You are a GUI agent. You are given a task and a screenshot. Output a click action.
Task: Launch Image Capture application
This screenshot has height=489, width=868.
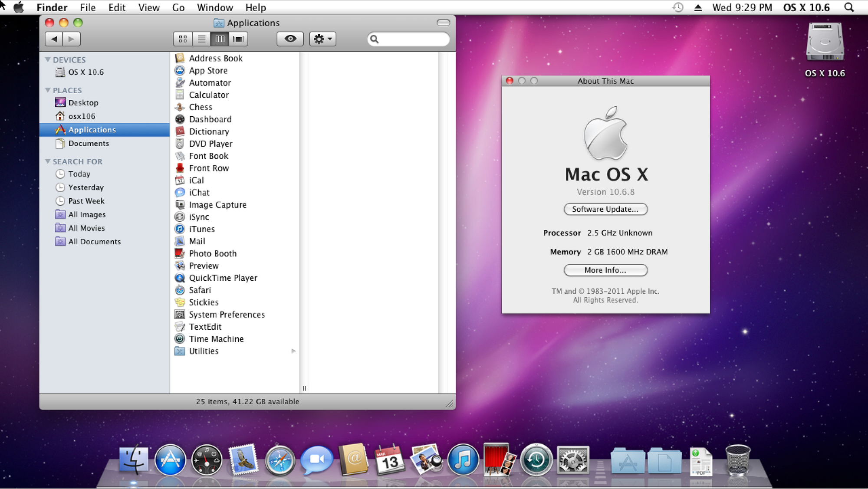coord(218,204)
